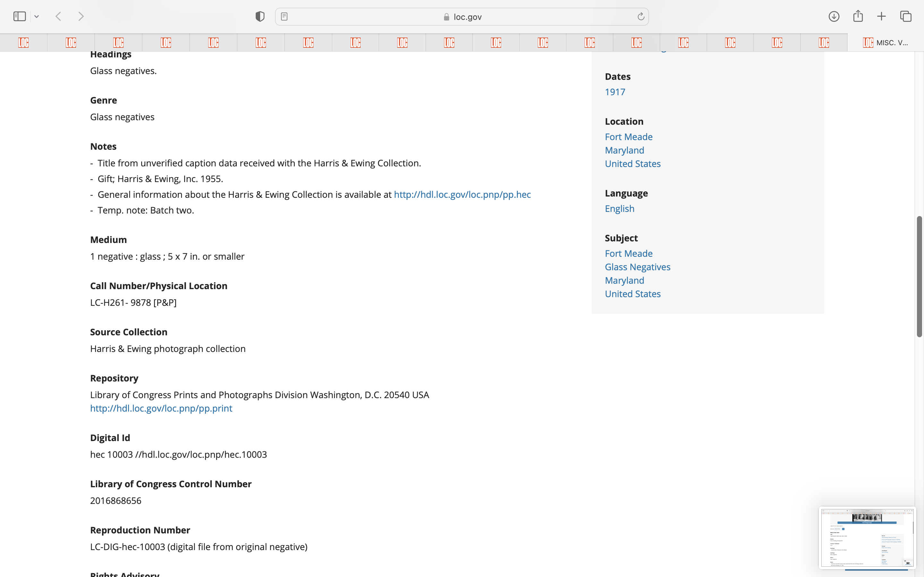Show tab overview icon

pos(906,16)
